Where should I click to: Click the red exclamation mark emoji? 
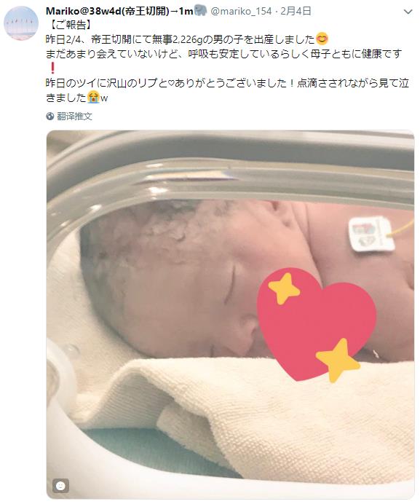52,68
